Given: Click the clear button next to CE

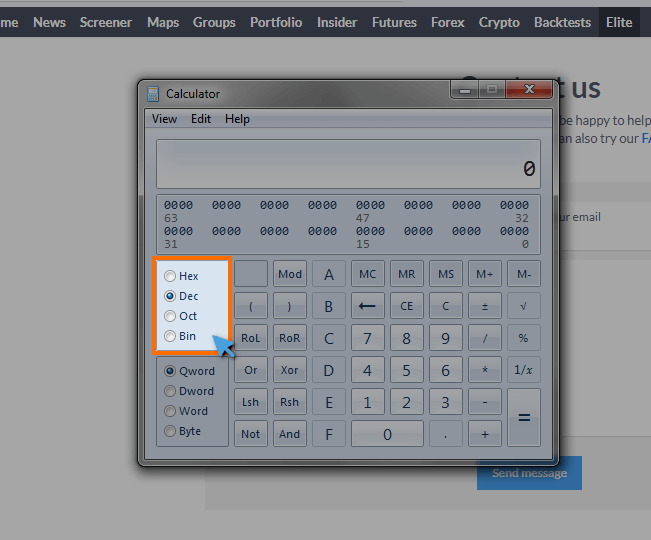Looking at the screenshot, I should 446,306.
